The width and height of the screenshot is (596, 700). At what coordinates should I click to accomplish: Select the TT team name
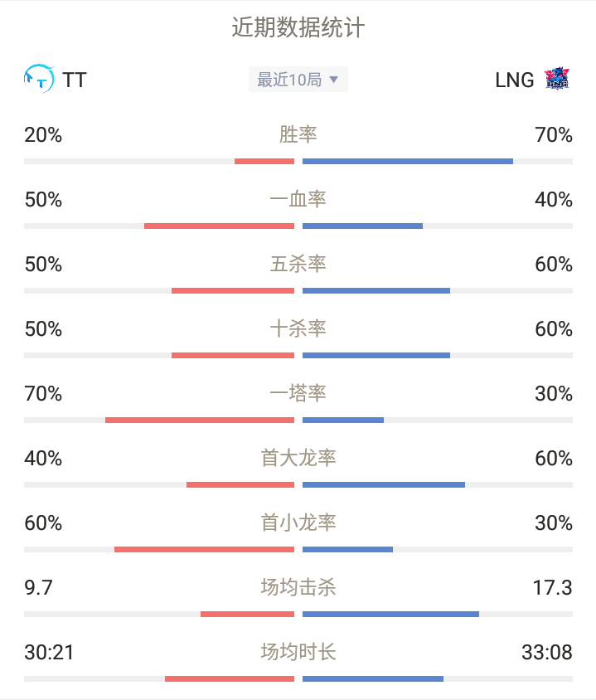[75, 80]
